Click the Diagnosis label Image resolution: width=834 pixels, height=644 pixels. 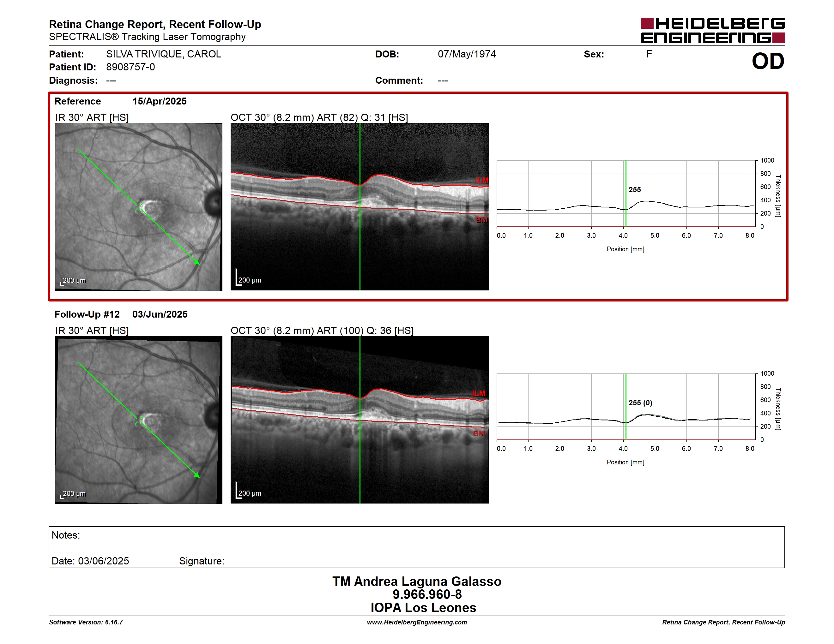[x=73, y=80]
